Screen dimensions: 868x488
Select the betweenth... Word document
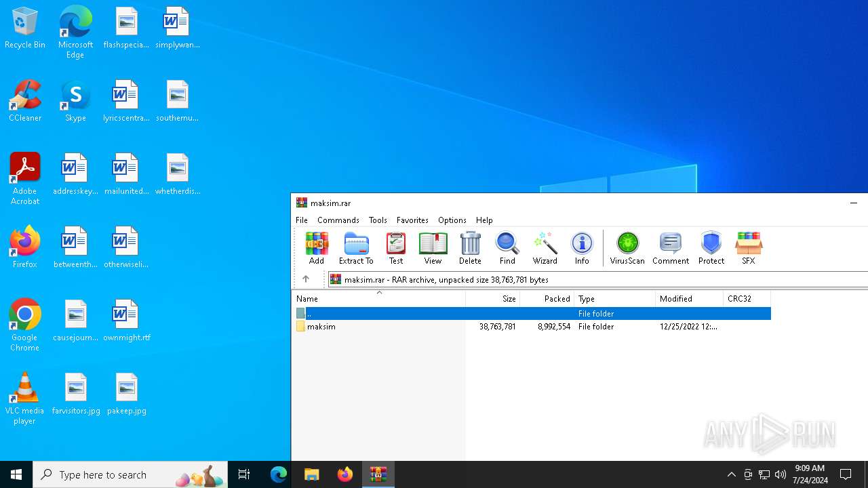point(75,247)
